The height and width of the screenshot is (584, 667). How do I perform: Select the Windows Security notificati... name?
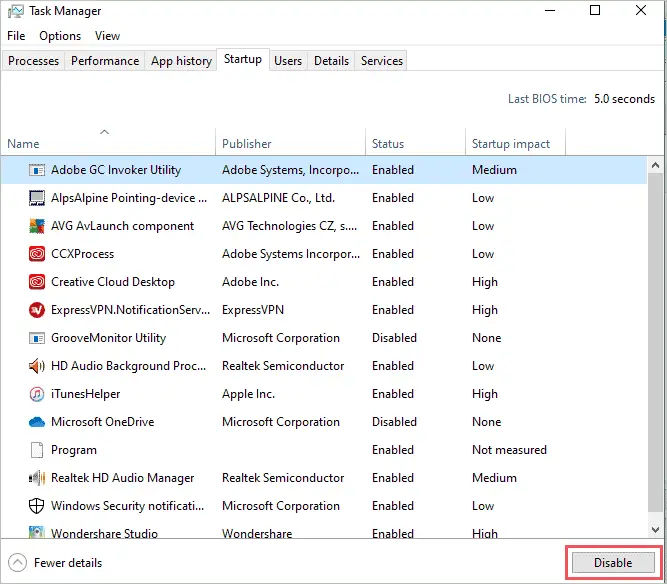tap(128, 506)
